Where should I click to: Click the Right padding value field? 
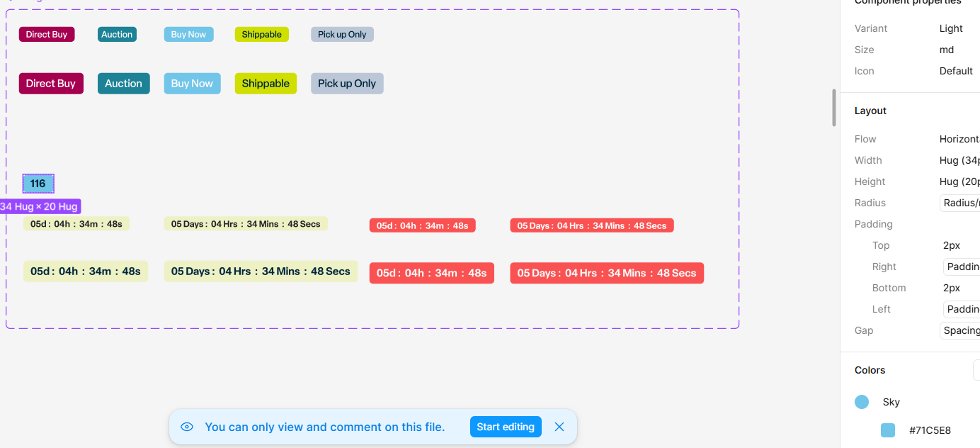pos(962,267)
